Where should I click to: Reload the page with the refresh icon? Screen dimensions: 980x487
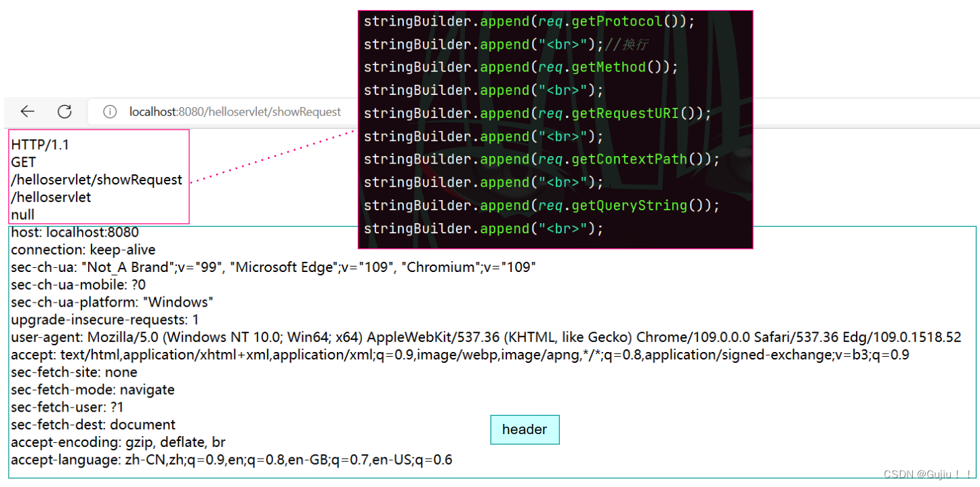coord(64,112)
